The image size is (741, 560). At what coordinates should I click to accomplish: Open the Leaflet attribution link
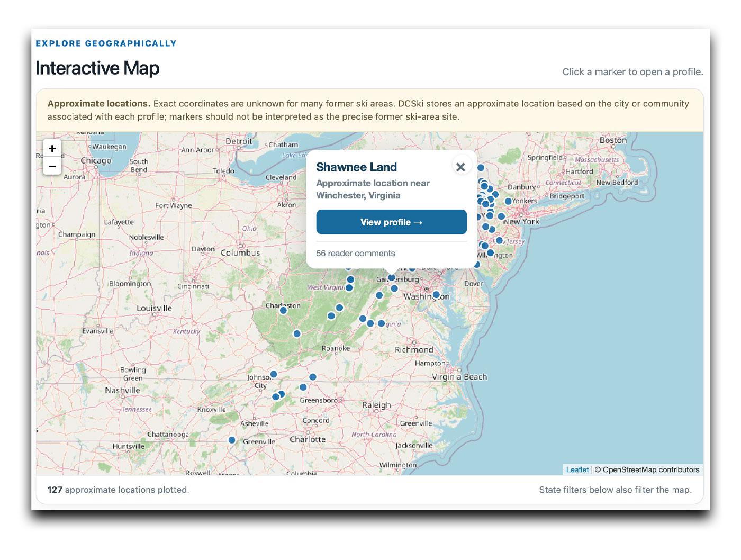tap(577, 469)
